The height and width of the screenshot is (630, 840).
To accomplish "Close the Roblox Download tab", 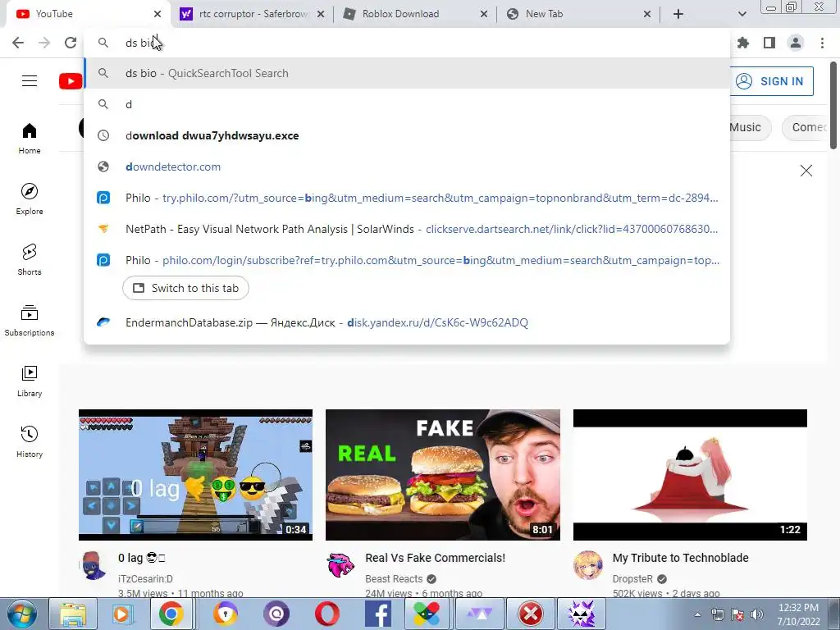I will click(x=484, y=14).
